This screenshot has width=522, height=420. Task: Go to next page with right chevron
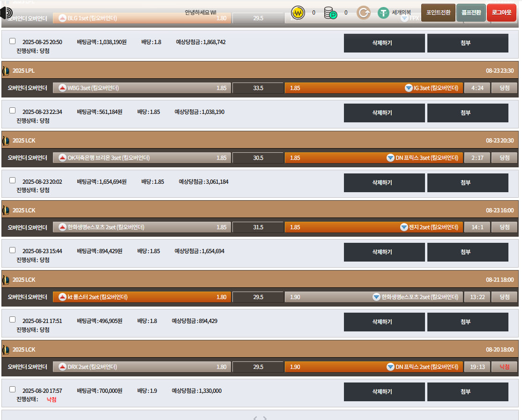[x=265, y=418]
